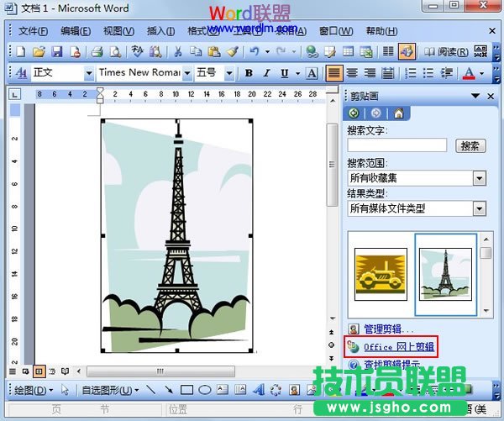504x421 pixels.
Task: Open the Office 网上剪辑 link
Action: [x=398, y=346]
